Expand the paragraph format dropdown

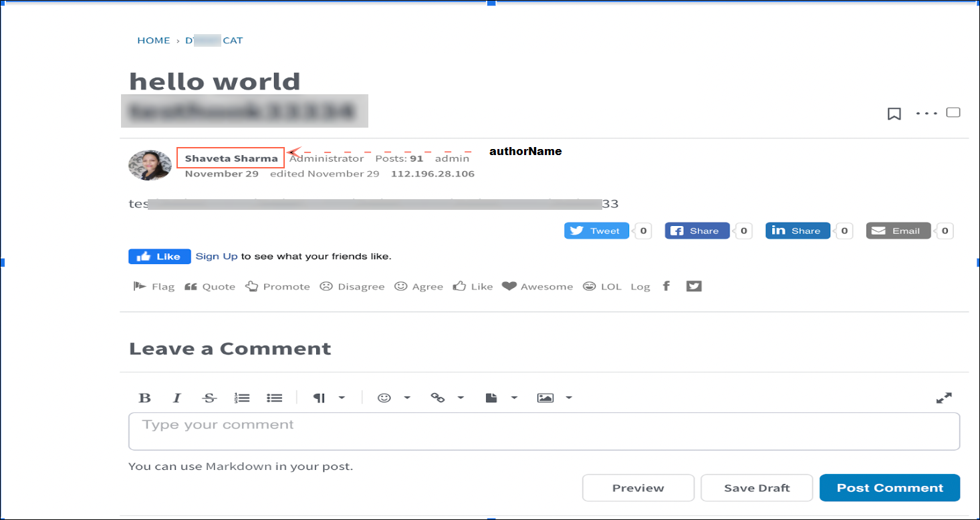pos(328,398)
